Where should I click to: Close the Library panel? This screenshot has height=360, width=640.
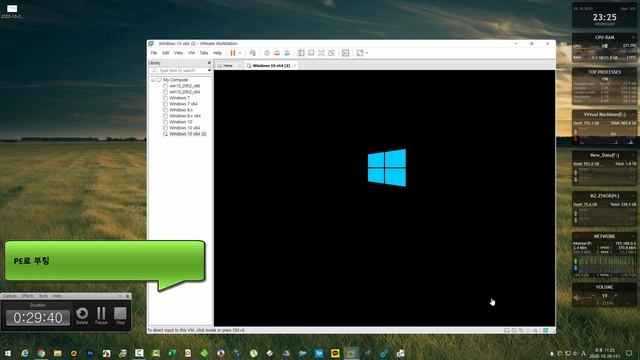click(x=209, y=63)
